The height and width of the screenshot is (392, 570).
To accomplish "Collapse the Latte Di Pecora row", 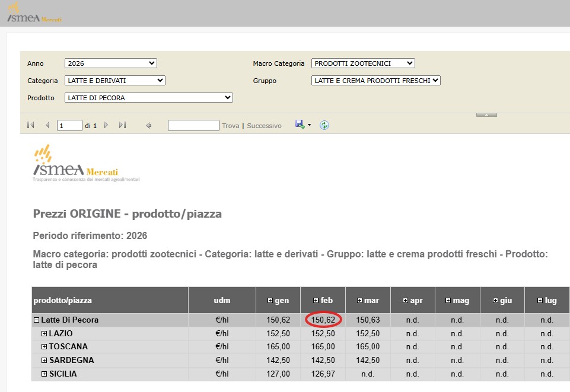I will 36,320.
